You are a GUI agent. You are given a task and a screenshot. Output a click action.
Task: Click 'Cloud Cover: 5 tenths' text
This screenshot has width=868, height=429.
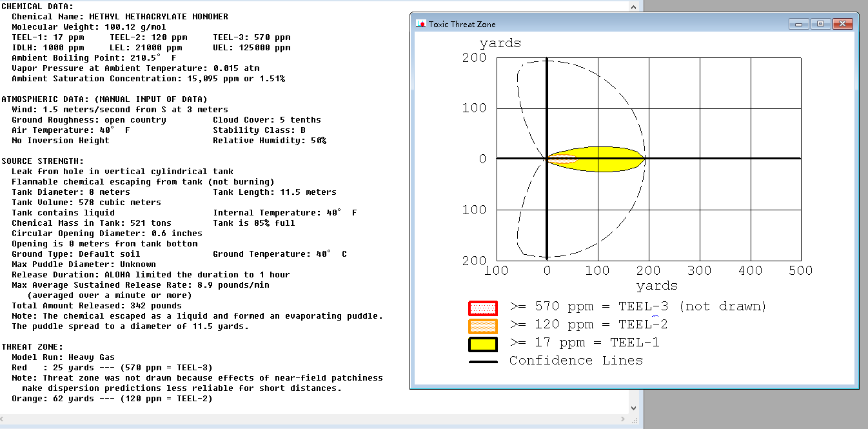[x=267, y=120]
